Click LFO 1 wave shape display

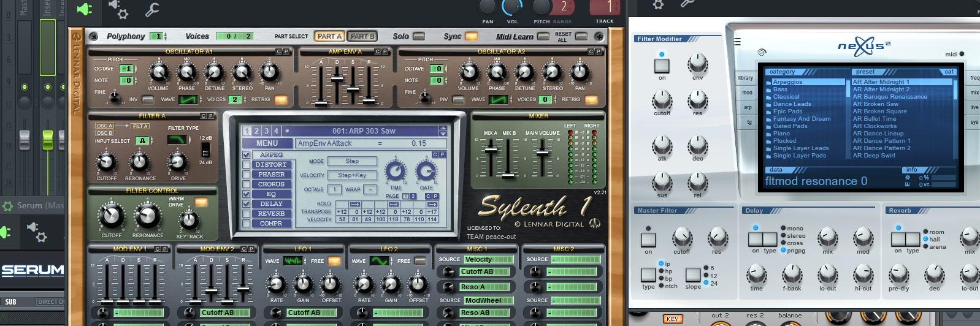[x=293, y=261]
